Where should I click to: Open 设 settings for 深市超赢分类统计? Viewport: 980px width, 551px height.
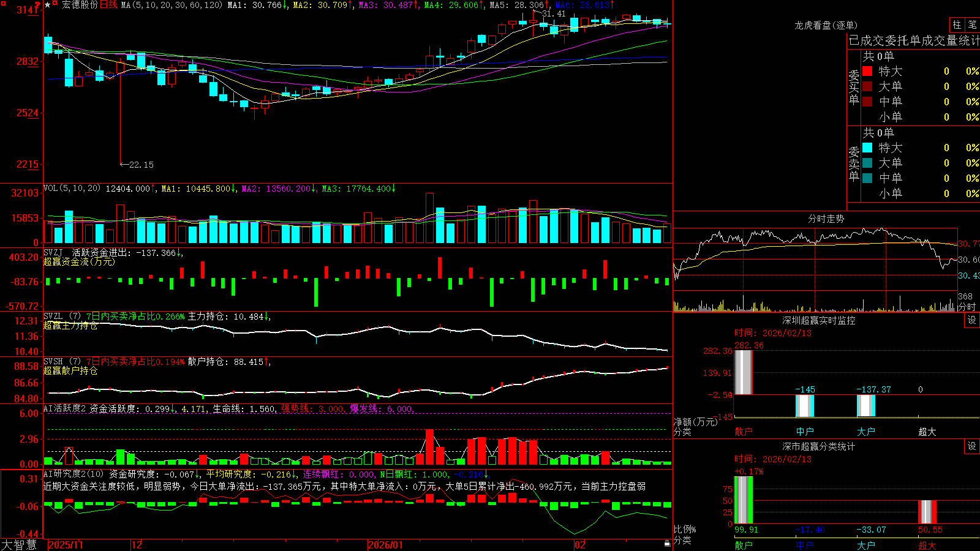coord(972,446)
